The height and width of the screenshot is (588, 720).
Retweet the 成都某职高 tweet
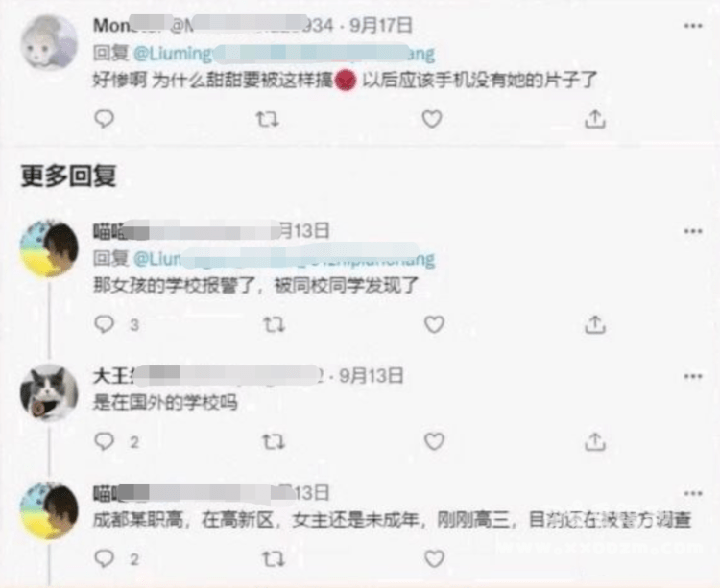coord(274,559)
